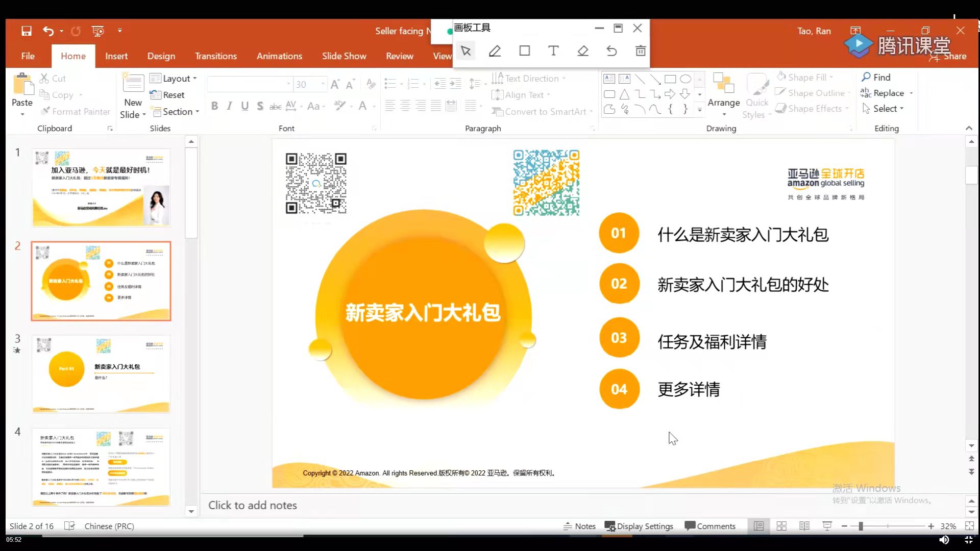Open the Section dropdown menu
Image resolution: width=980 pixels, height=551 pixels.
[176, 111]
